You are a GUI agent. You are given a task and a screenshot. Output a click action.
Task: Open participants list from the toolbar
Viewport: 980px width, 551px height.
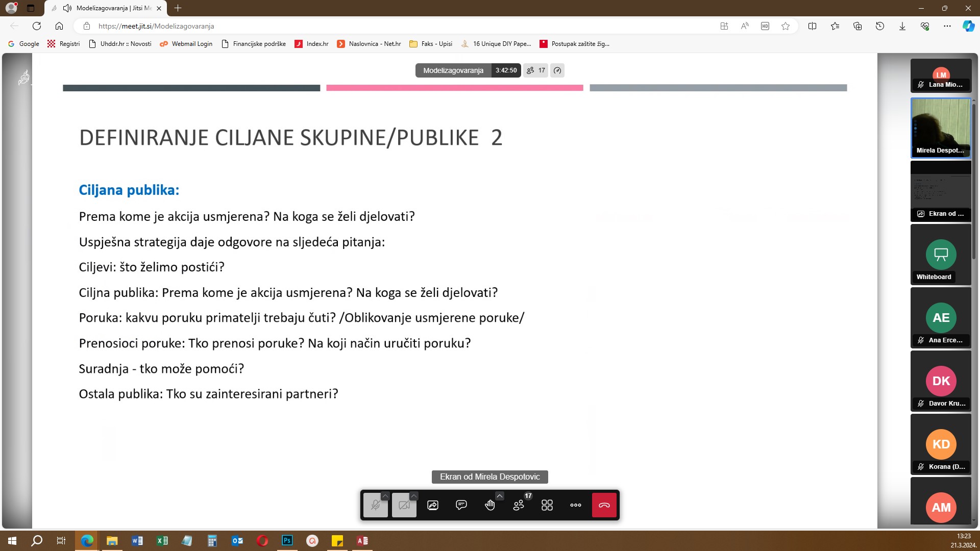click(519, 505)
